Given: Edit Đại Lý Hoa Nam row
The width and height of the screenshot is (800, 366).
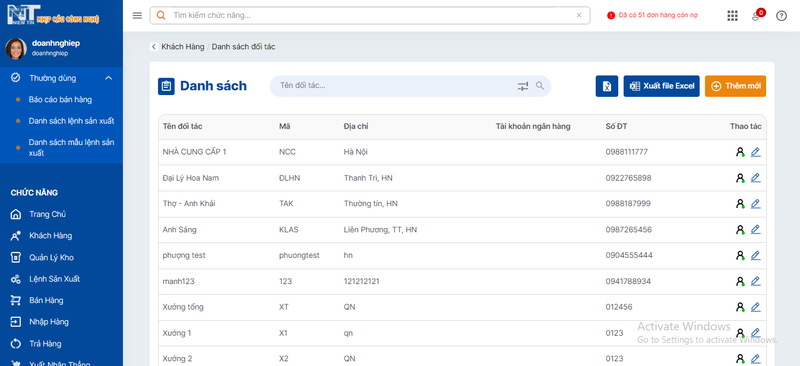Looking at the screenshot, I should [756, 178].
